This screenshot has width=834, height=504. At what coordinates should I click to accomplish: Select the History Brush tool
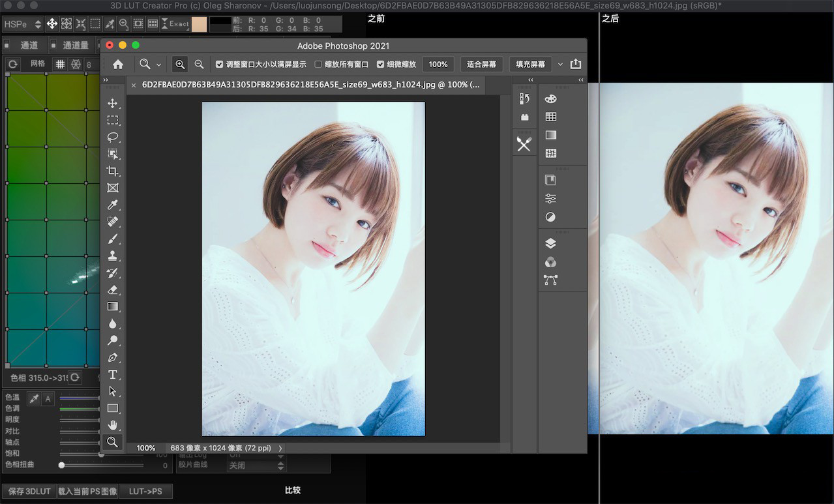113,273
